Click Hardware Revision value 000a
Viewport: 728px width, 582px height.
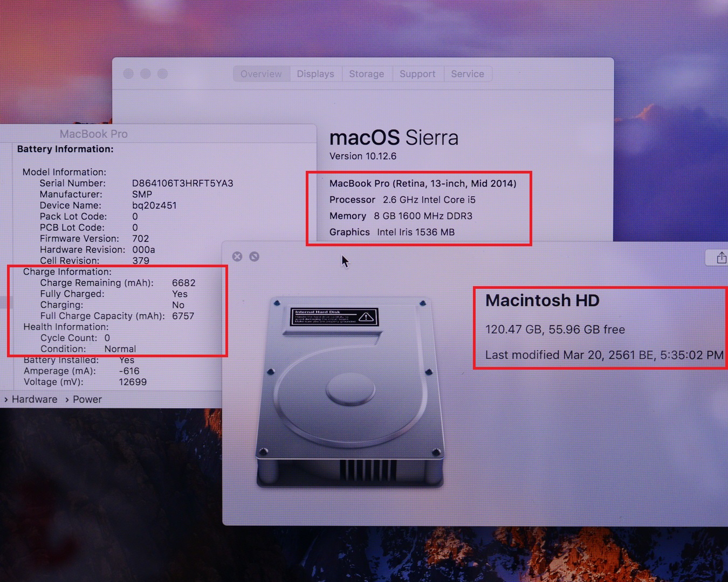coord(143,250)
